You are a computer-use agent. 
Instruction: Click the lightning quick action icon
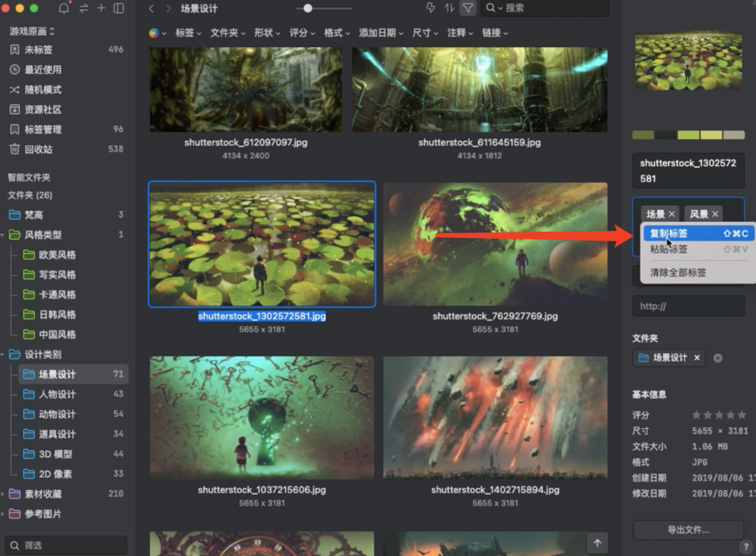(x=430, y=8)
